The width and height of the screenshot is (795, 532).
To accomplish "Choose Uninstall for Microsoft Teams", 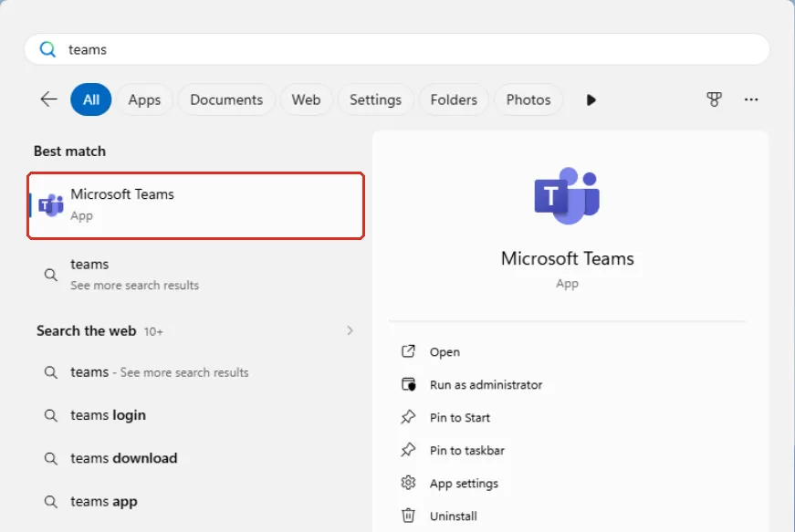I will tap(568, 516).
